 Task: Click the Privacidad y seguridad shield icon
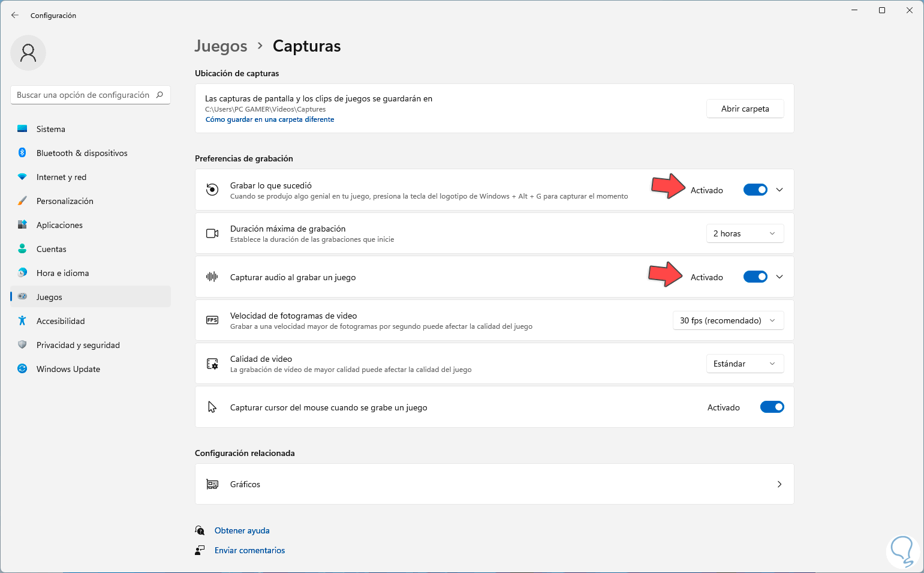[22, 345]
